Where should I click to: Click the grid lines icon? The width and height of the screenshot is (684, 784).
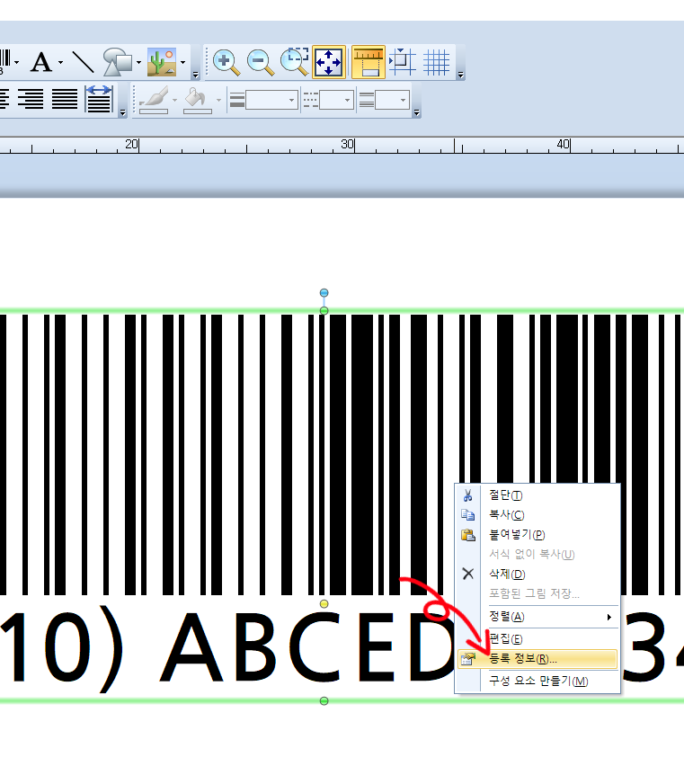[x=437, y=63]
